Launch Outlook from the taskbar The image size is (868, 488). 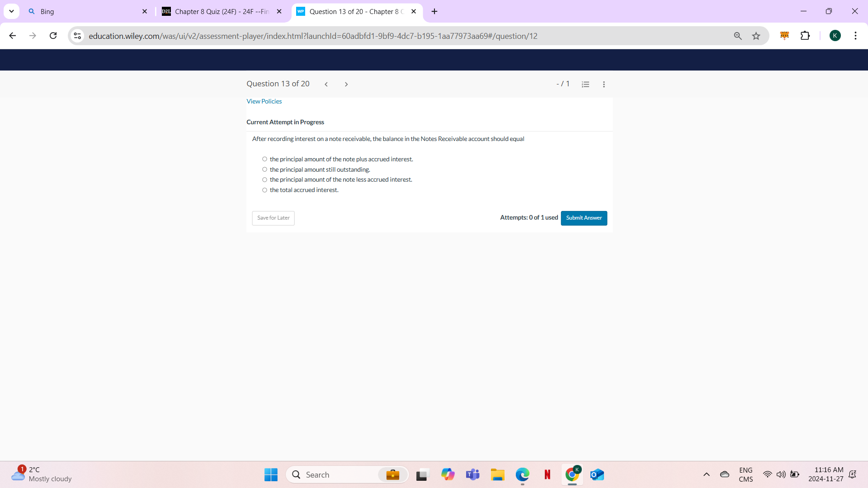(x=597, y=474)
